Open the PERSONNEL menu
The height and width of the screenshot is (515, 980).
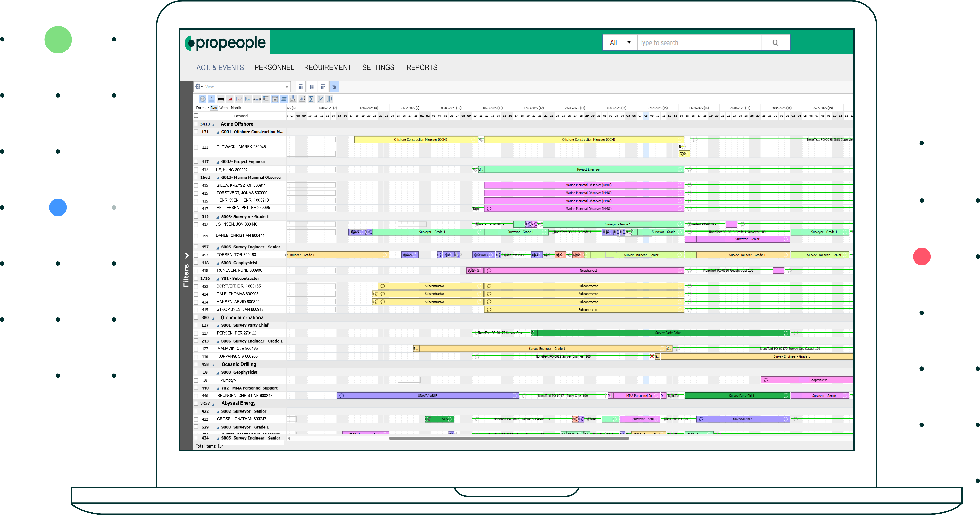click(x=274, y=67)
